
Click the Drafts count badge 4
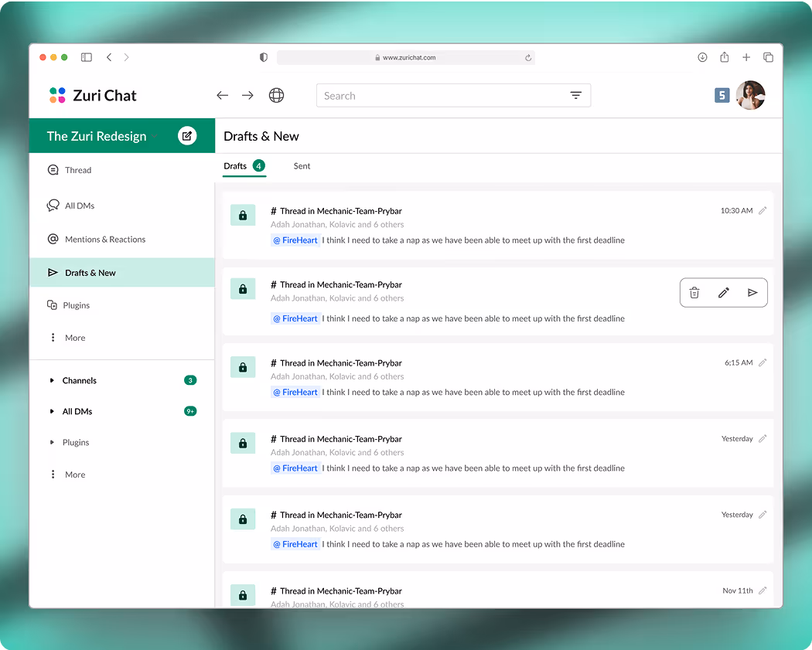coord(258,166)
